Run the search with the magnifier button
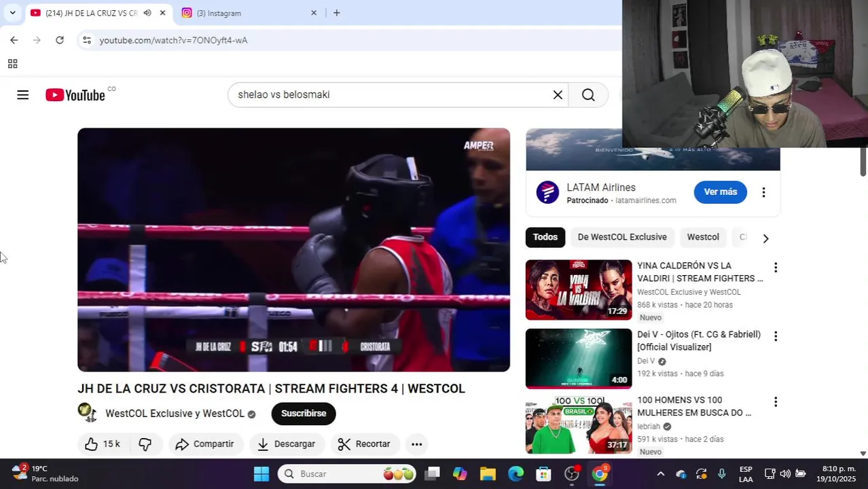This screenshot has width=868, height=489. (588, 95)
